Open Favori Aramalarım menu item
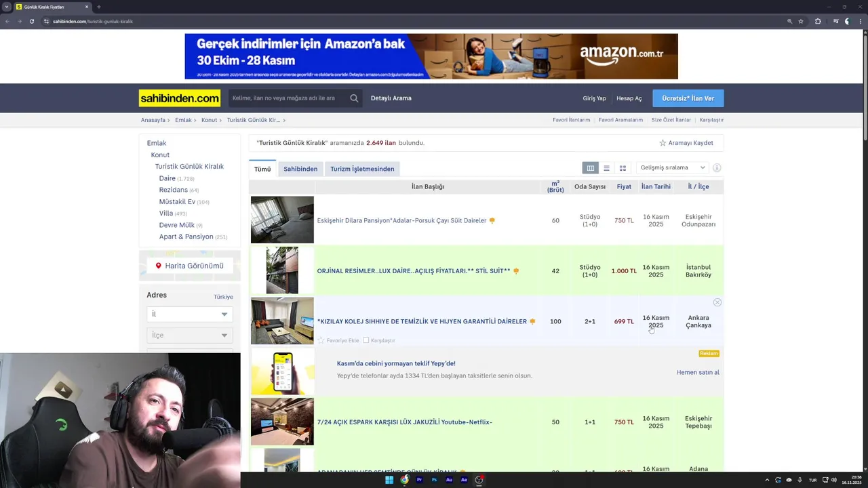 pos(620,120)
